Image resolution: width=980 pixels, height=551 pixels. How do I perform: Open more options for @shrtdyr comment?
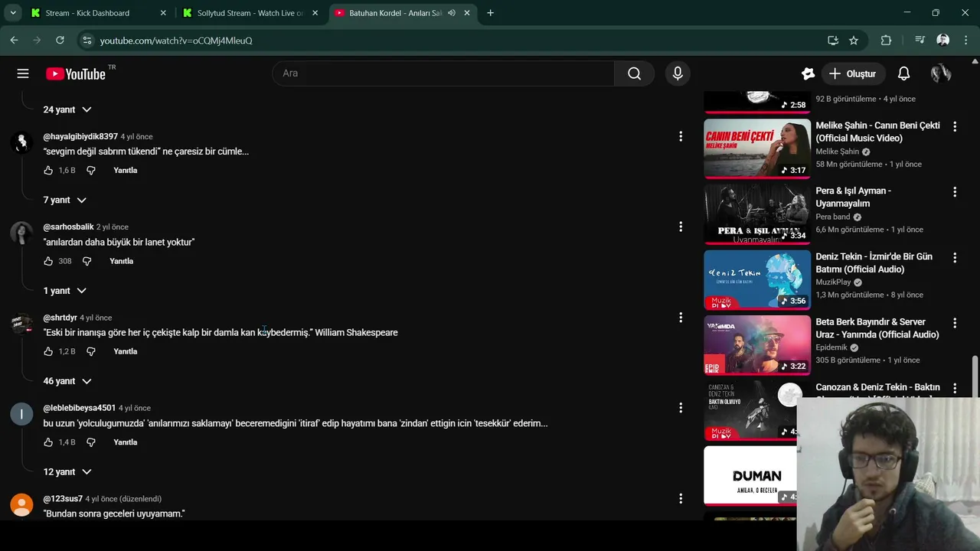(681, 318)
